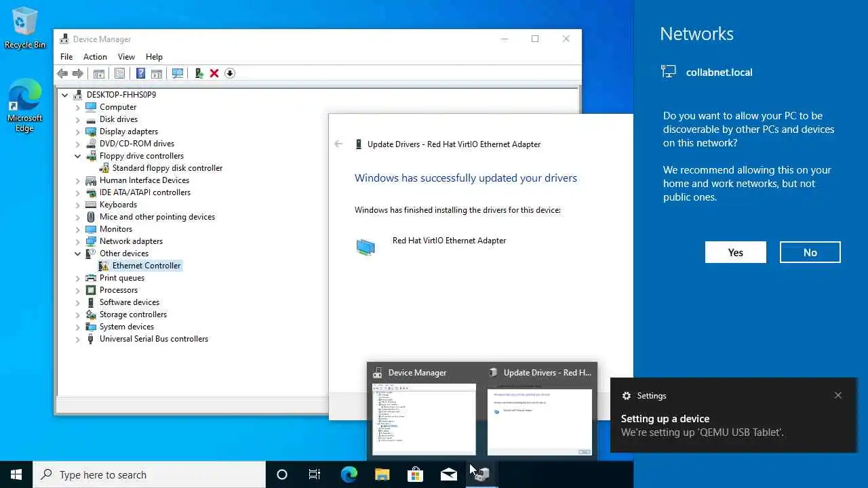Click the back arrow in Update Drivers dialog

pyautogui.click(x=338, y=144)
